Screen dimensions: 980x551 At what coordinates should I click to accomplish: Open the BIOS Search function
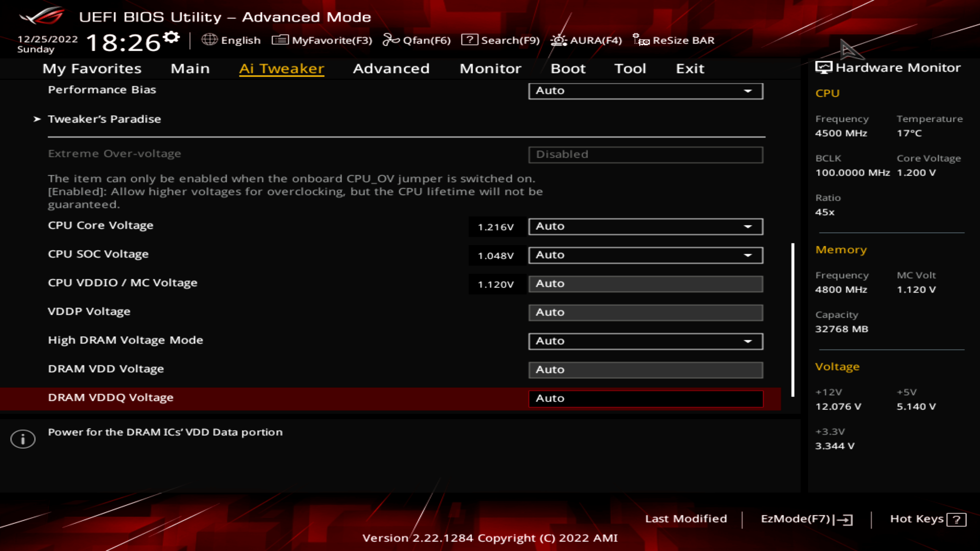click(x=501, y=40)
